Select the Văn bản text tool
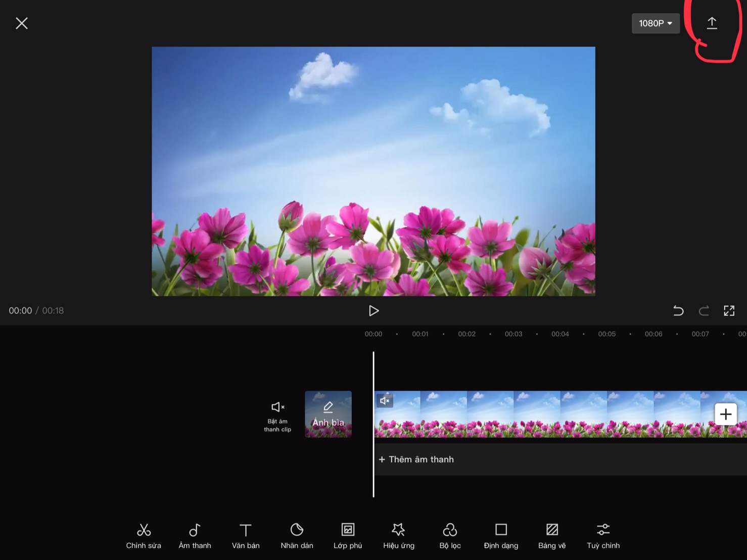Viewport: 747px width, 560px height. pos(246,536)
